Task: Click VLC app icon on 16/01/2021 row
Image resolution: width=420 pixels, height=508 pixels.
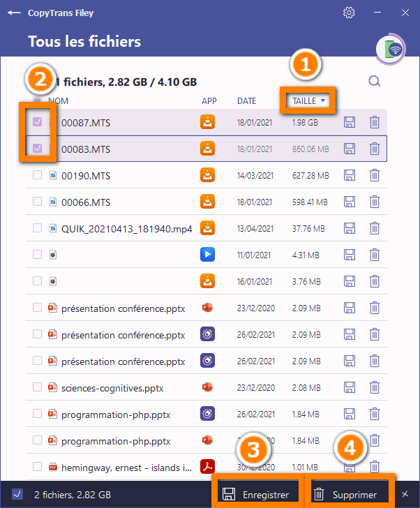Action: click(207, 281)
